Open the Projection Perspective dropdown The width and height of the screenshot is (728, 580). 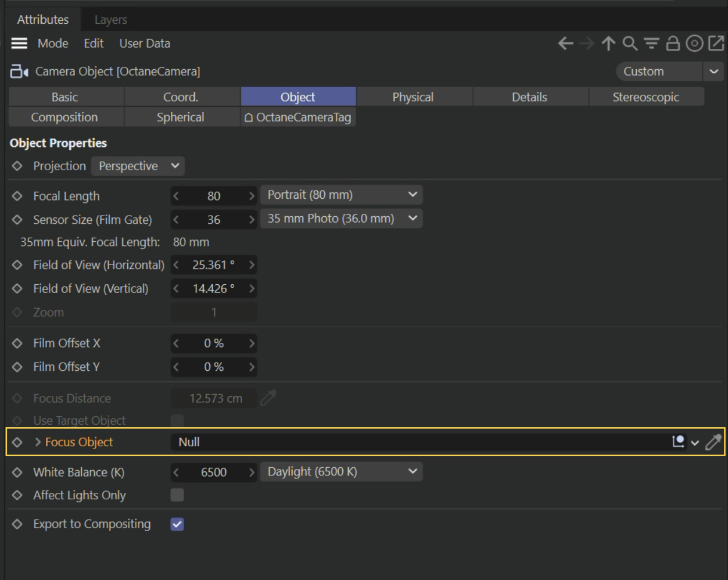pos(138,166)
